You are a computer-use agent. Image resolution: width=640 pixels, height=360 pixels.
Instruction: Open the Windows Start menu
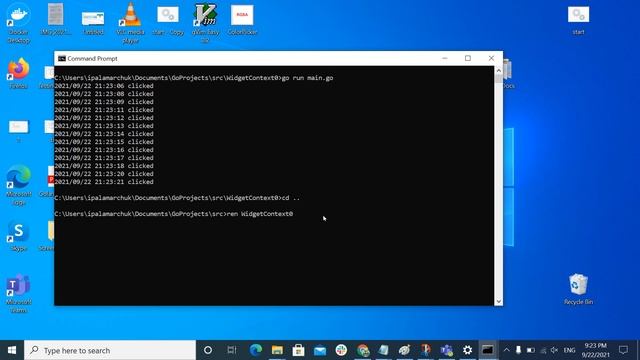(x=12, y=350)
